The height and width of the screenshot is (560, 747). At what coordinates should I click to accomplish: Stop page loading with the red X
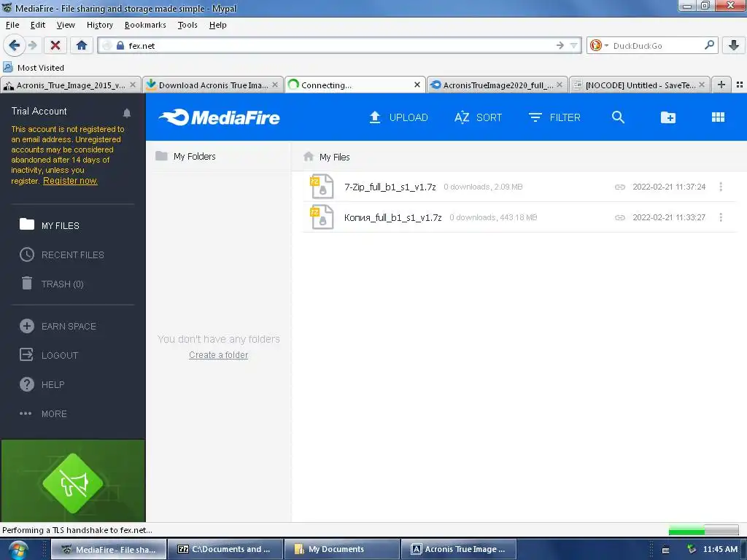(55, 45)
